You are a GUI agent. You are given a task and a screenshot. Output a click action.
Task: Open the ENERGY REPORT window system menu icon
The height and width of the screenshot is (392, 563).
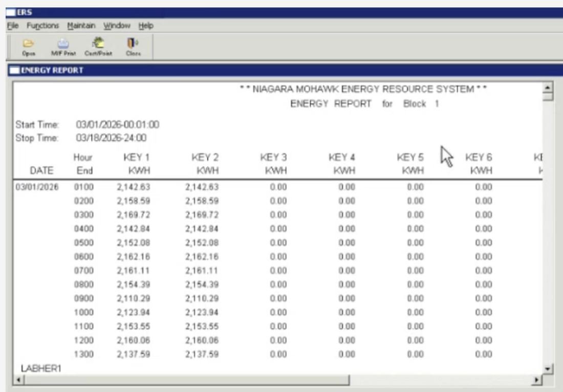point(14,70)
